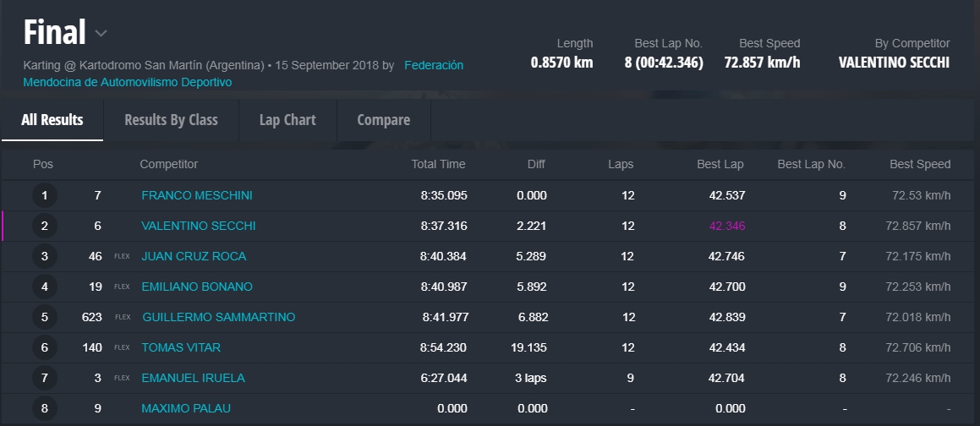Click position 1 circle badge

point(44,196)
